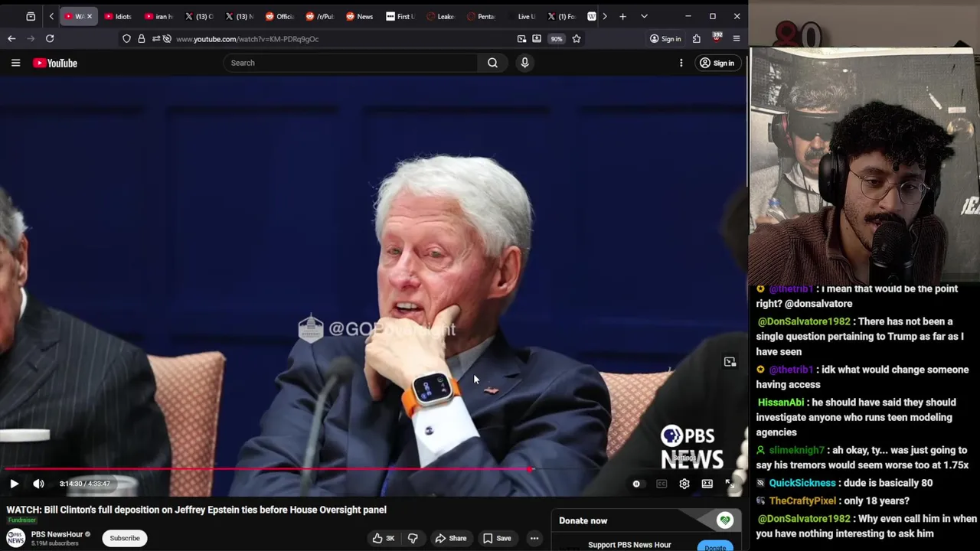Click the progress bar scrubber handle
Viewport: 980px width, 551px height.
click(x=530, y=469)
